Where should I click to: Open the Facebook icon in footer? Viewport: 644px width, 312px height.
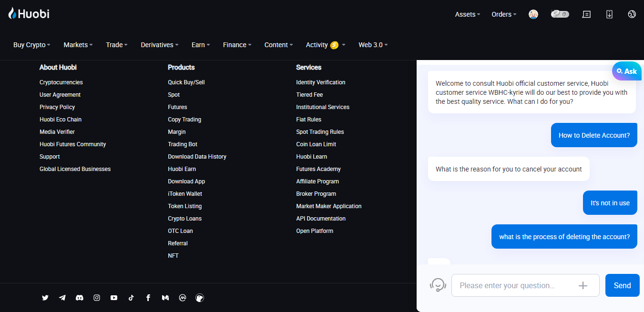pyautogui.click(x=148, y=298)
